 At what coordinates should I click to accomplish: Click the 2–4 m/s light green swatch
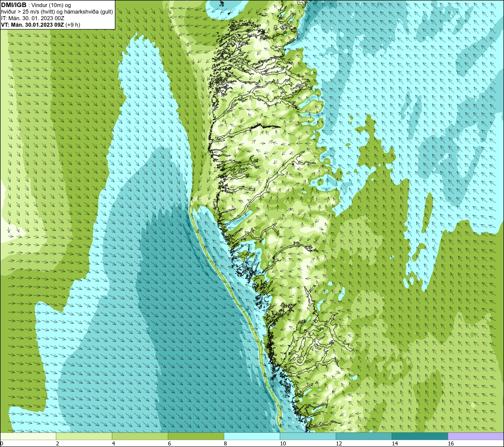coord(84,436)
